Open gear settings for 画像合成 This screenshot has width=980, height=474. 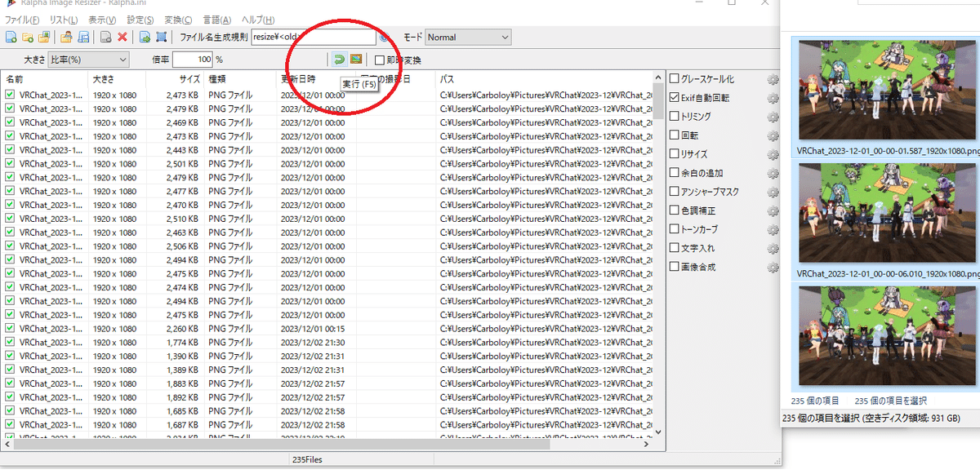click(x=773, y=267)
